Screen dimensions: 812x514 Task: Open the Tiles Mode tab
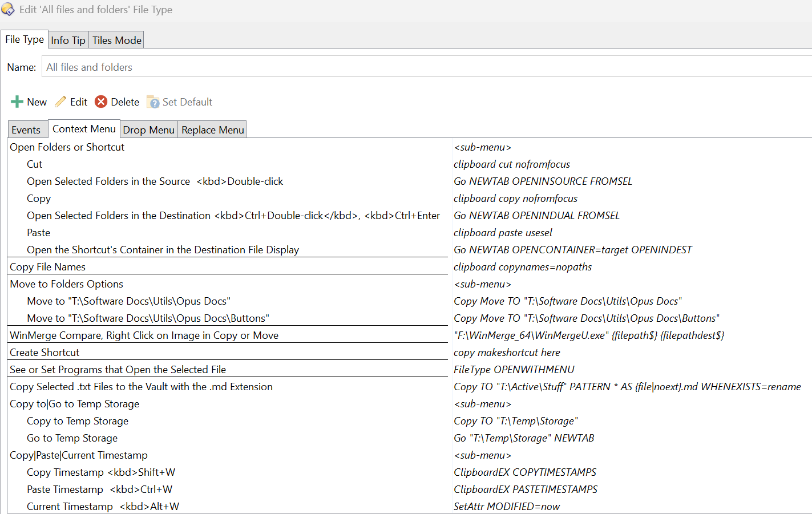click(116, 39)
